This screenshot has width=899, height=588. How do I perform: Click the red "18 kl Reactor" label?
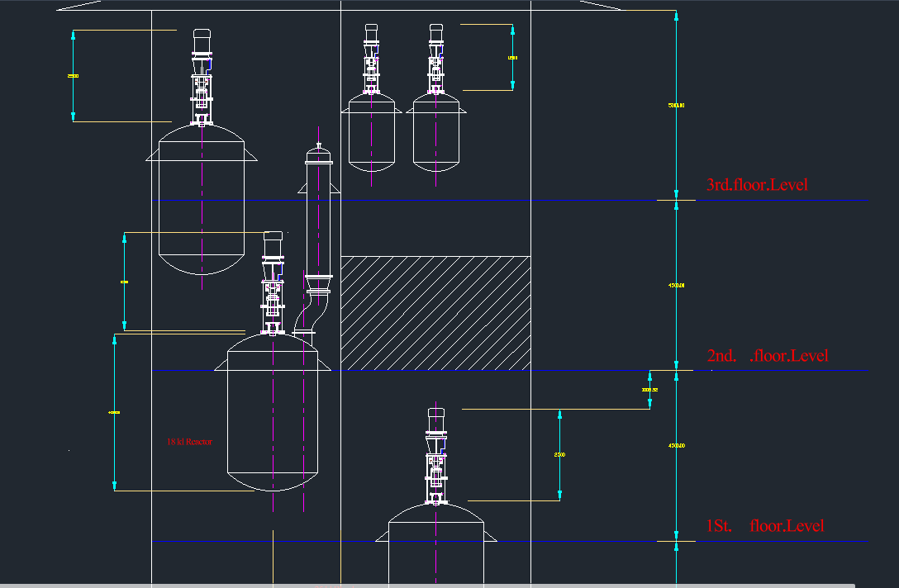pos(189,442)
